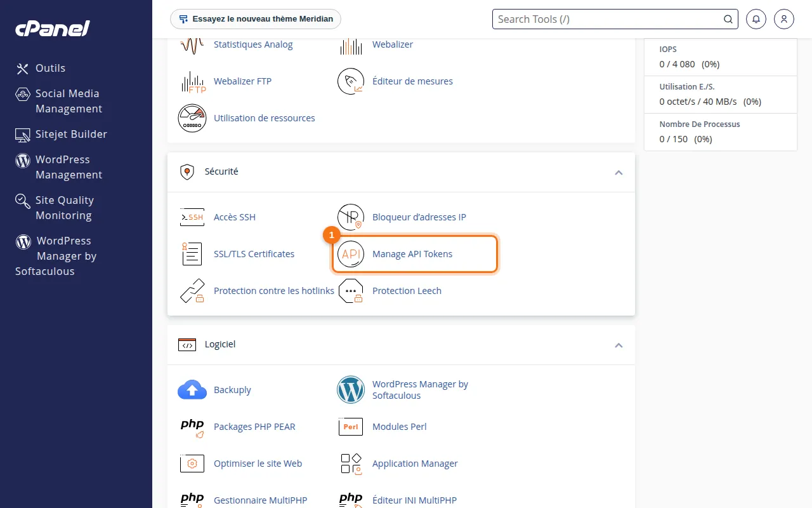Click the Bloqueur d'adresses IP icon
This screenshot has height=508, width=812.
(351, 217)
